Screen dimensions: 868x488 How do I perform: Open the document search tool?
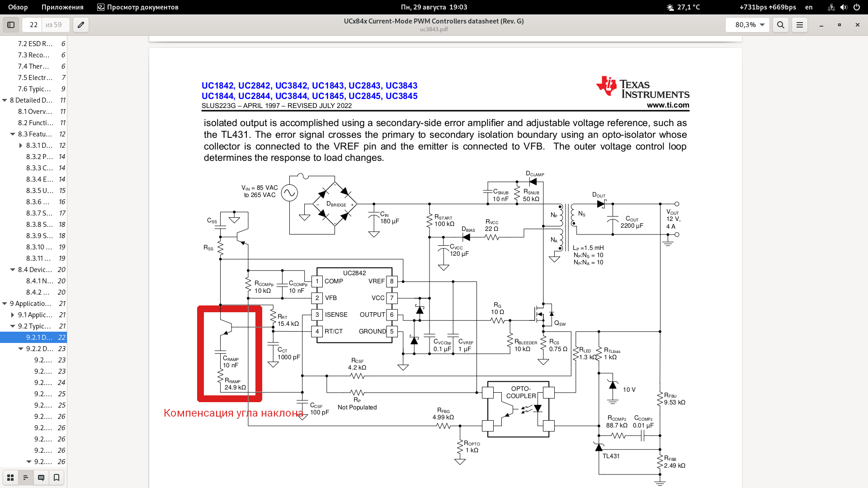tap(781, 25)
